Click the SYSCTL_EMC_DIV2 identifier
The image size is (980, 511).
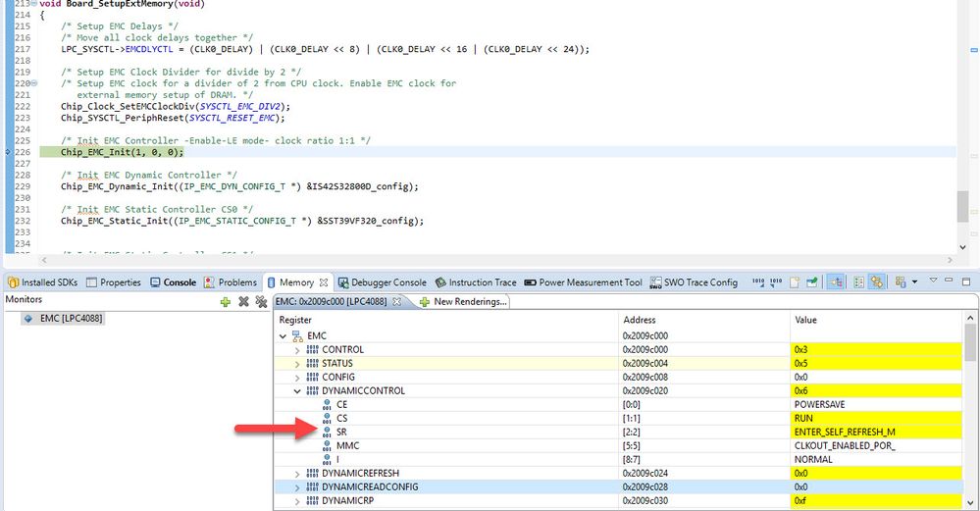coord(240,106)
